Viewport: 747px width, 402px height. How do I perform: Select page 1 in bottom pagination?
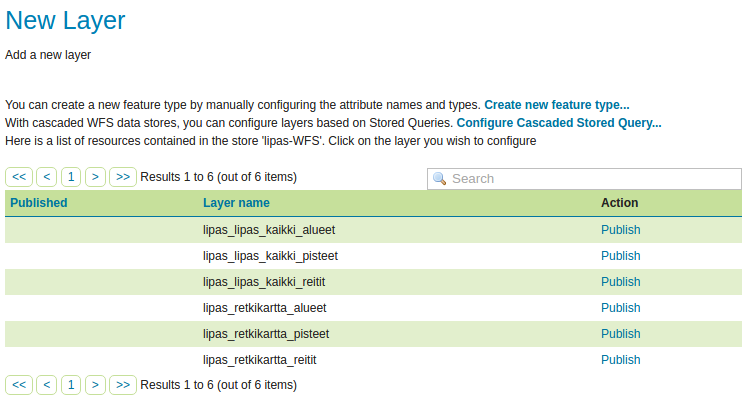[x=71, y=385]
